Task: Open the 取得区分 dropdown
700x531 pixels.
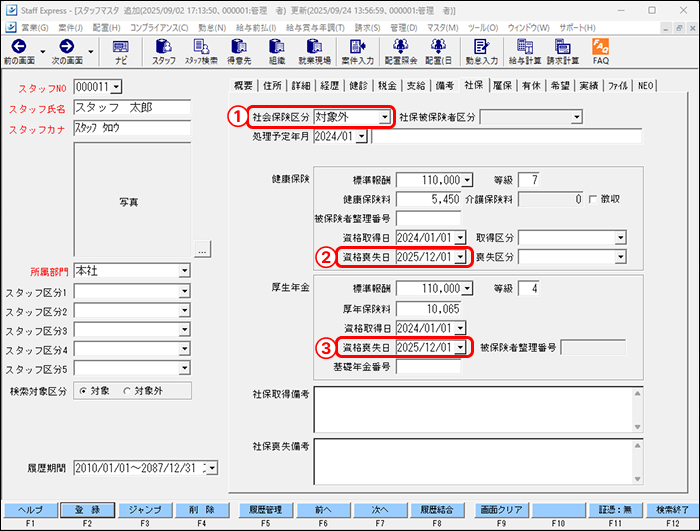Action: (x=621, y=238)
